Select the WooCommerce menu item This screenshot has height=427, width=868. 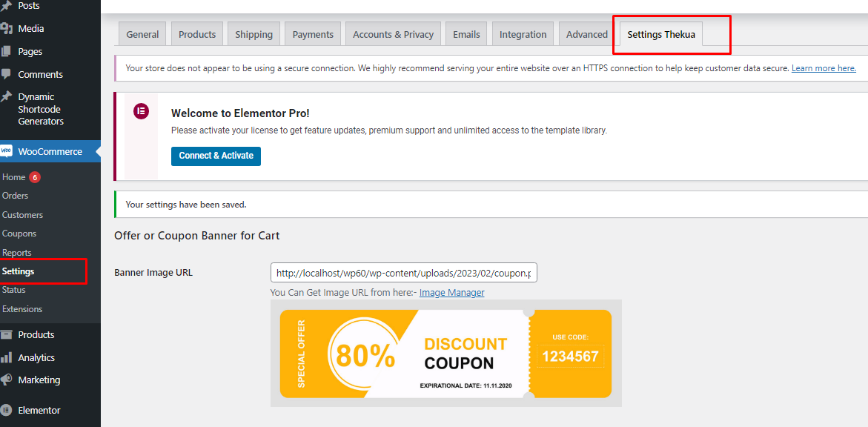(50, 151)
